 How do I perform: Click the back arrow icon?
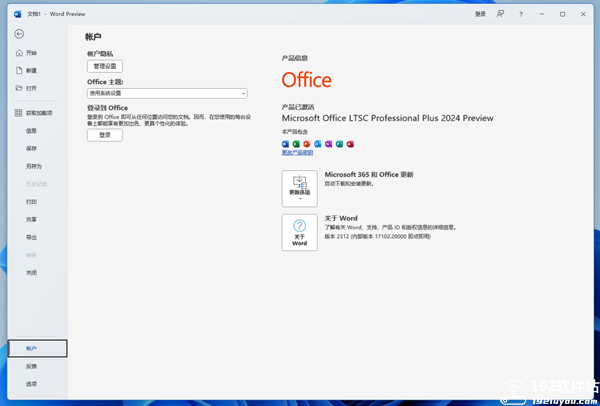click(19, 34)
